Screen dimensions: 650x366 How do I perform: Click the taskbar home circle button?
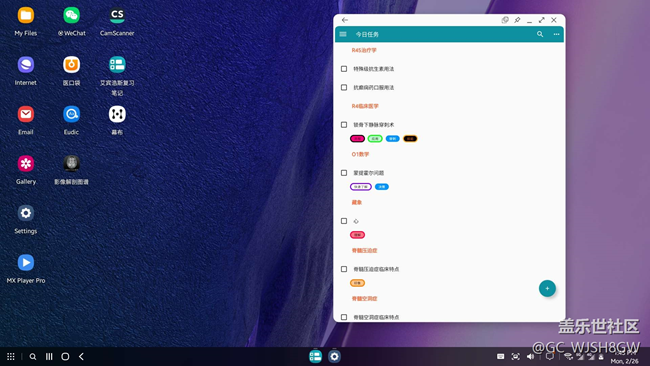65,356
